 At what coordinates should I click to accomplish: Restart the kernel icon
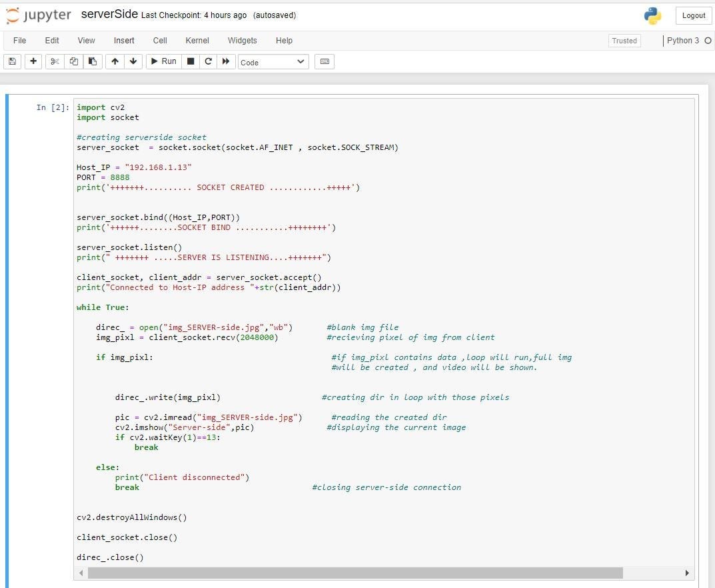[x=209, y=61]
